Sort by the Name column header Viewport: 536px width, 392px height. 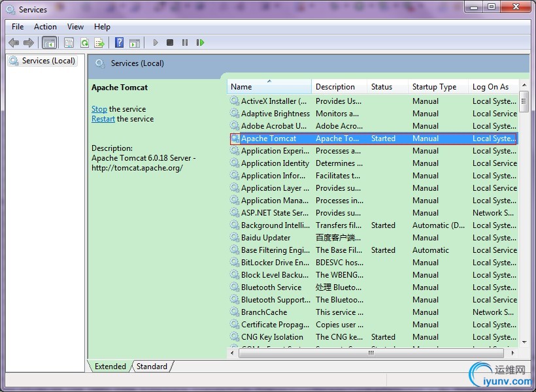(x=269, y=87)
